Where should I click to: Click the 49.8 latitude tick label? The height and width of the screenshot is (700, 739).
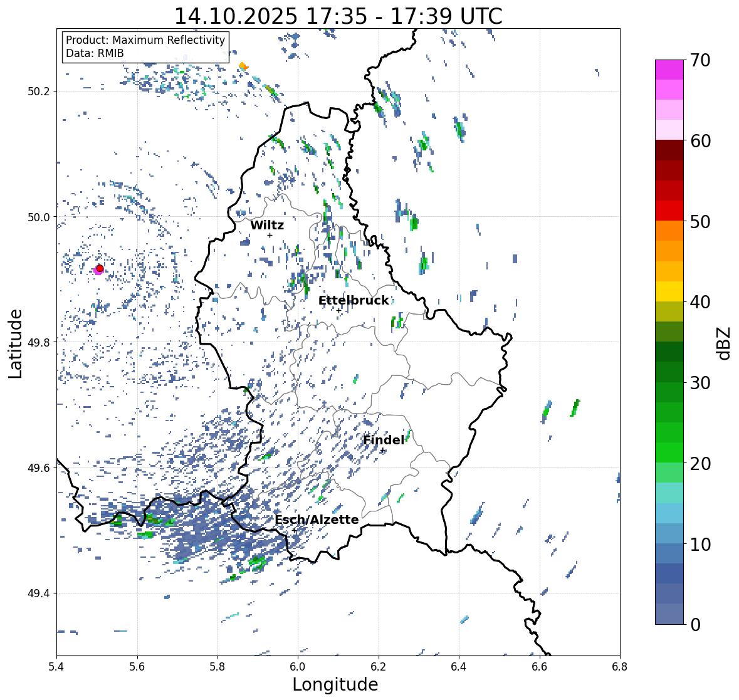click(39, 342)
